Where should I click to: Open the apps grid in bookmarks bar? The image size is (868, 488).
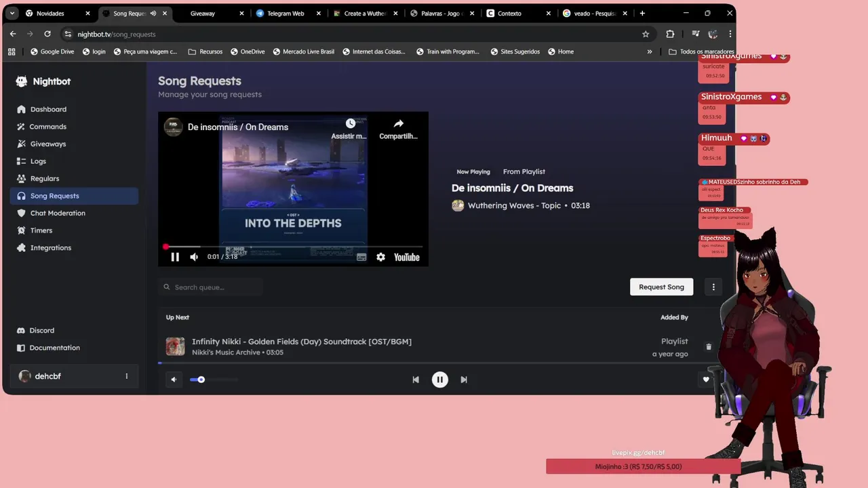(x=12, y=52)
